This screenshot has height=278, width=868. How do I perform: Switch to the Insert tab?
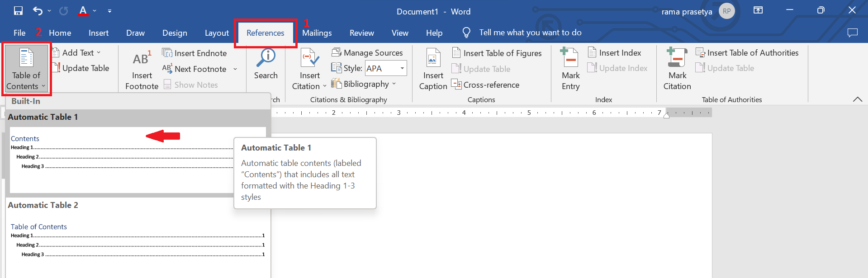point(99,33)
